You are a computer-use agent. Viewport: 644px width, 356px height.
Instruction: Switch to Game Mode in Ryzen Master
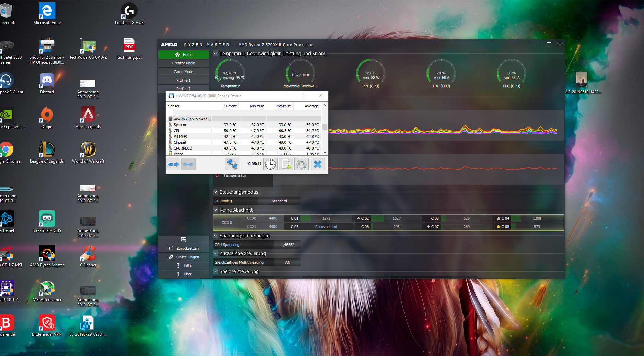[x=184, y=72]
